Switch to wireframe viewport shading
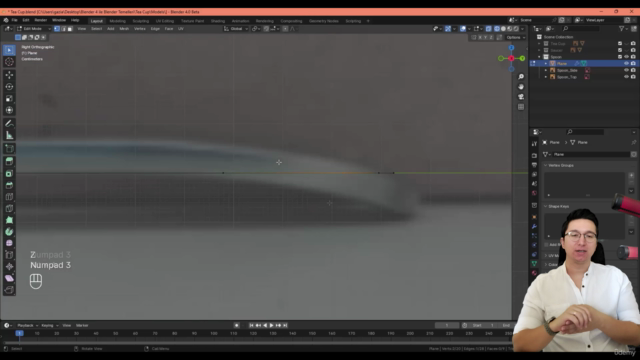640x360 pixels. tap(497, 29)
